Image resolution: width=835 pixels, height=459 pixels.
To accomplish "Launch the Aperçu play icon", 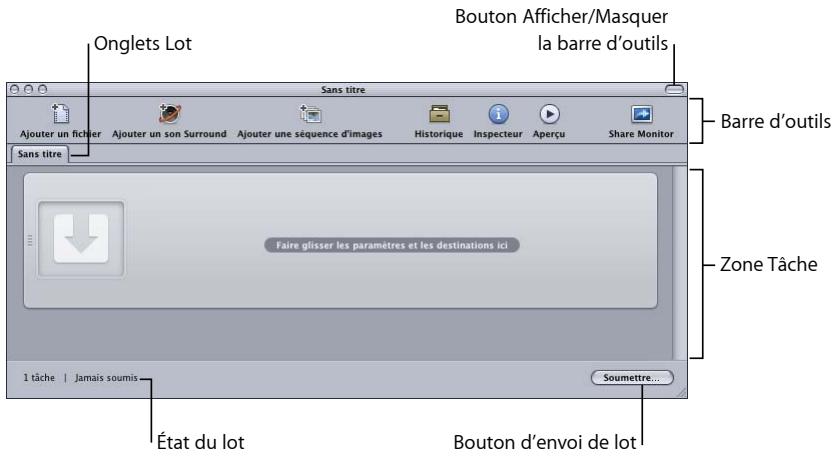I will pyautogui.click(x=550, y=115).
